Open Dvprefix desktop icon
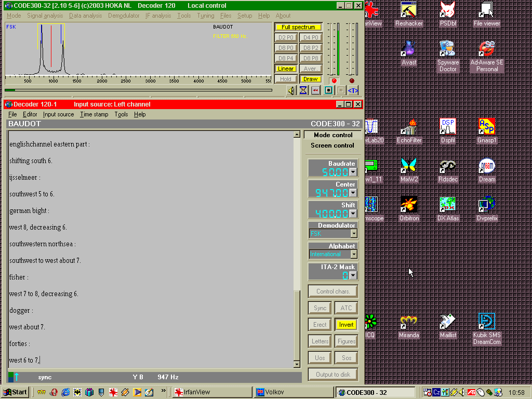 point(486,209)
